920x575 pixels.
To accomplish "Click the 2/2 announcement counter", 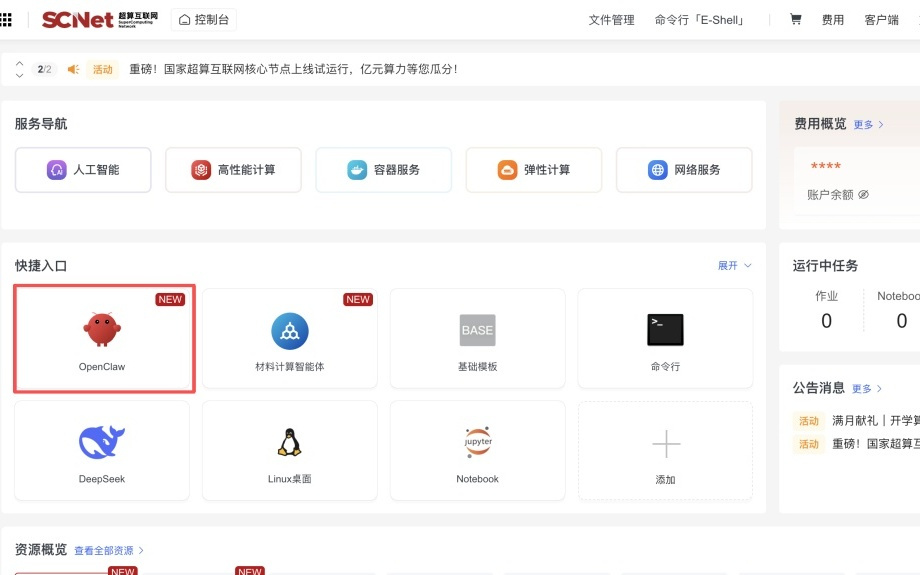I will pos(44,69).
